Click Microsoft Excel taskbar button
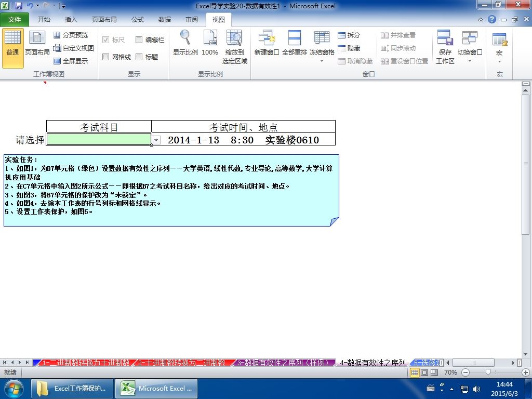 [x=156, y=389]
